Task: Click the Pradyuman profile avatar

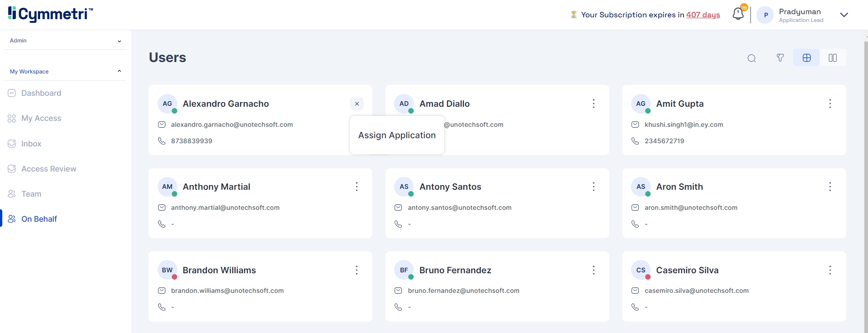Action: (765, 15)
